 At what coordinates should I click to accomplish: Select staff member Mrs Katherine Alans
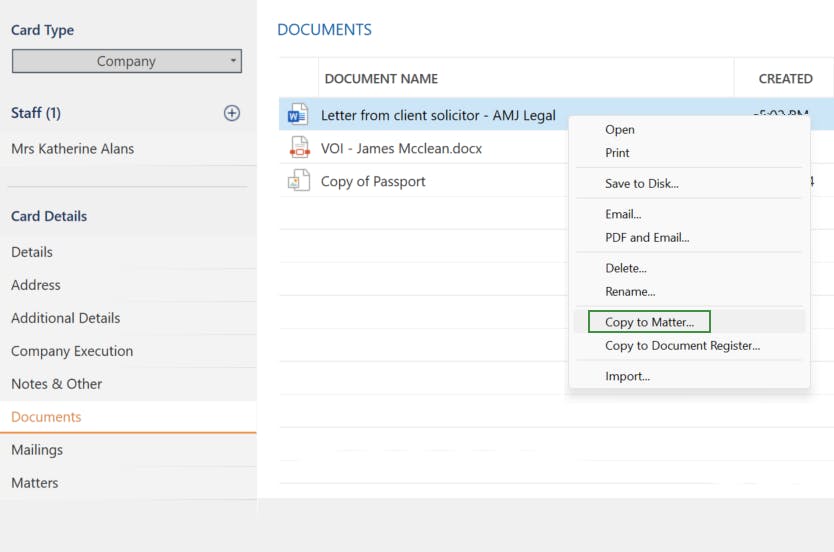pyautogui.click(x=73, y=149)
